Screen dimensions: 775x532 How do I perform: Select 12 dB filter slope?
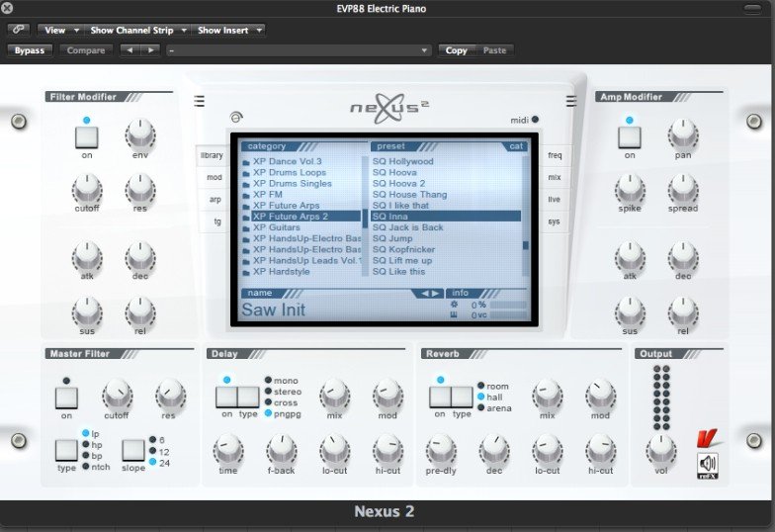[x=159, y=451]
